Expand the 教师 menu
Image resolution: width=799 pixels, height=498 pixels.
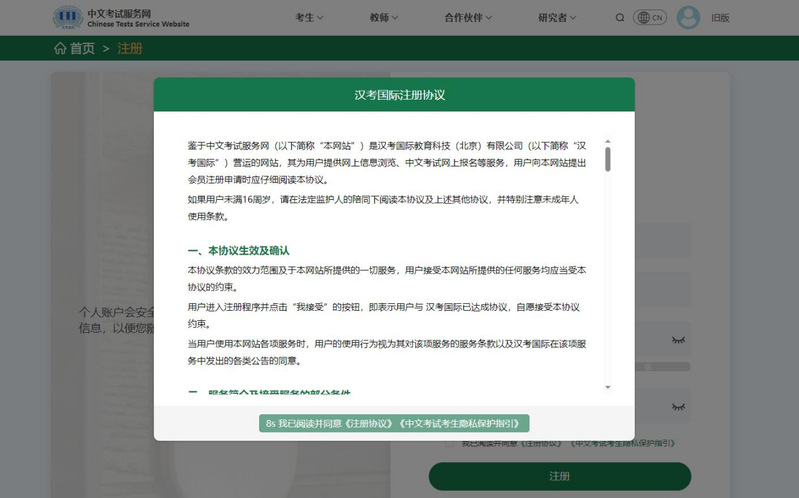click(x=384, y=17)
